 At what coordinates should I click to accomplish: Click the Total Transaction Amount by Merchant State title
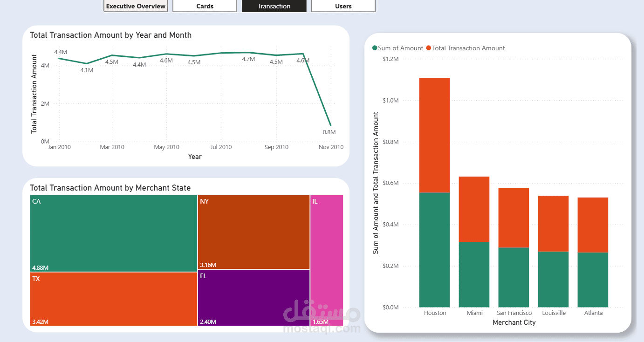[x=110, y=188]
